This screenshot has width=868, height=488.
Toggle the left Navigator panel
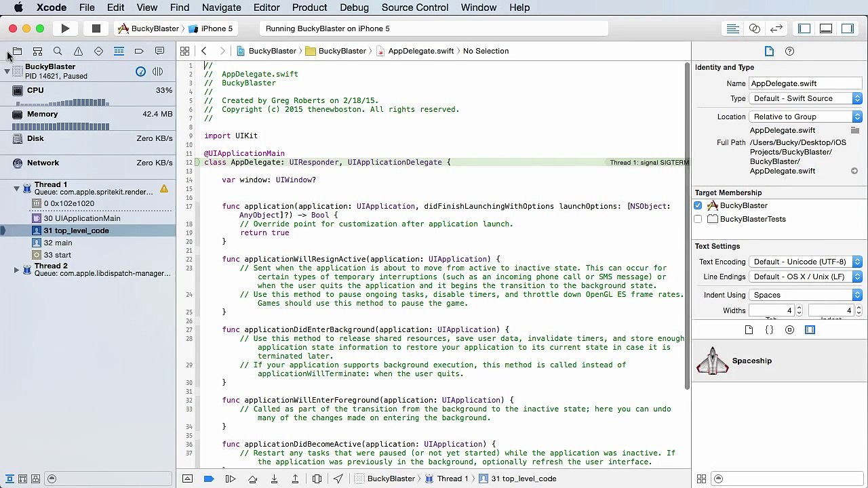(804, 28)
